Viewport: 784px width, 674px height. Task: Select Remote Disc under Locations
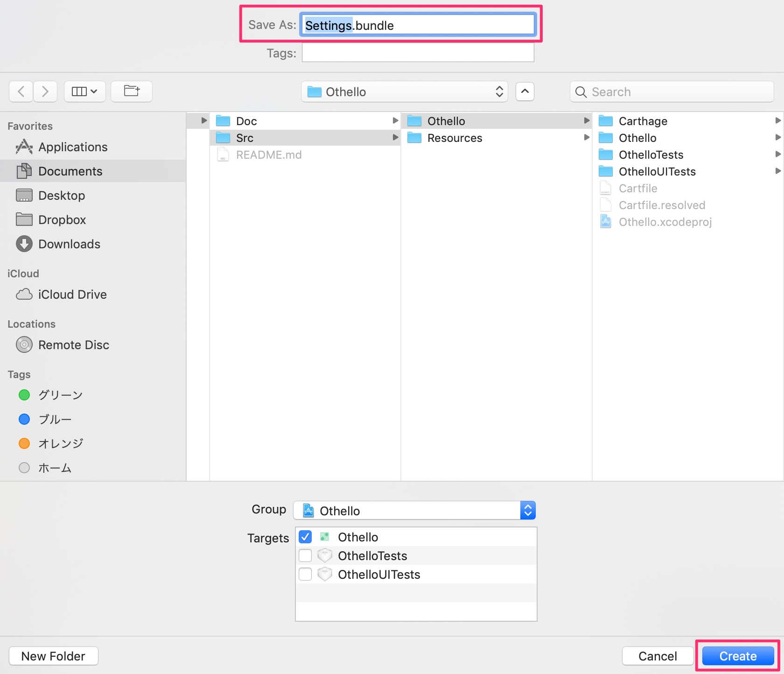click(x=73, y=344)
